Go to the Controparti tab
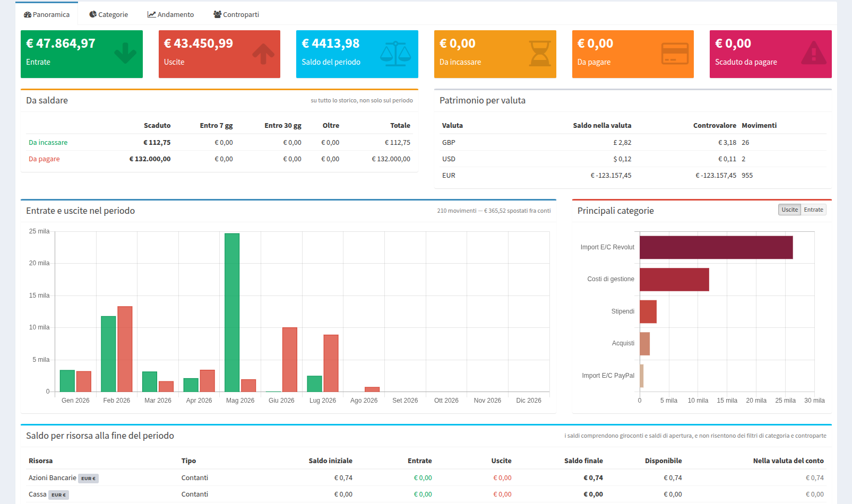Image resolution: width=852 pixels, height=504 pixels. point(236,14)
